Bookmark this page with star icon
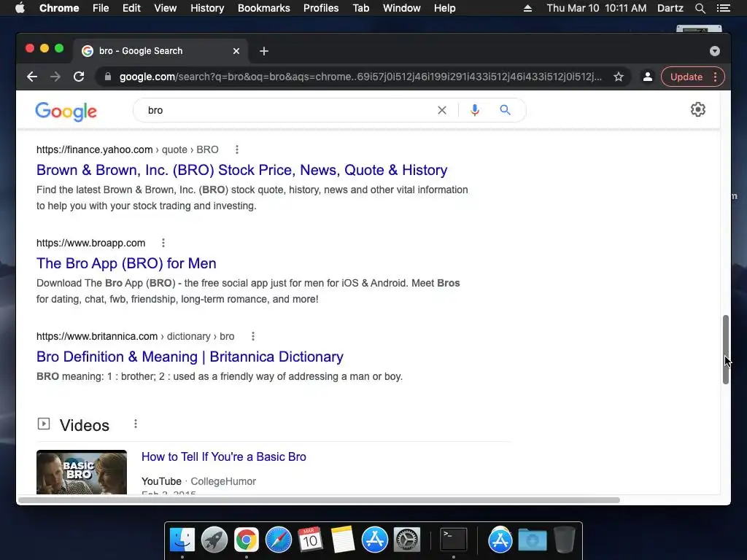This screenshot has width=747, height=560. tap(619, 77)
